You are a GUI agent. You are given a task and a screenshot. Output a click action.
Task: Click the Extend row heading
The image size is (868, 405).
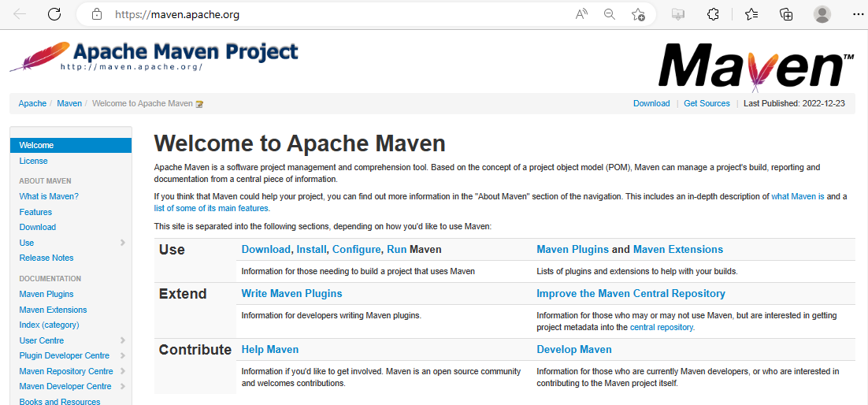(183, 294)
